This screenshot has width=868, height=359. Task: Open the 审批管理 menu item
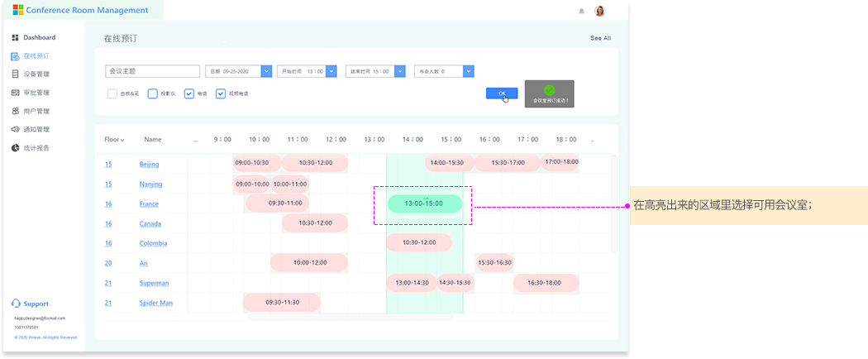(36, 93)
